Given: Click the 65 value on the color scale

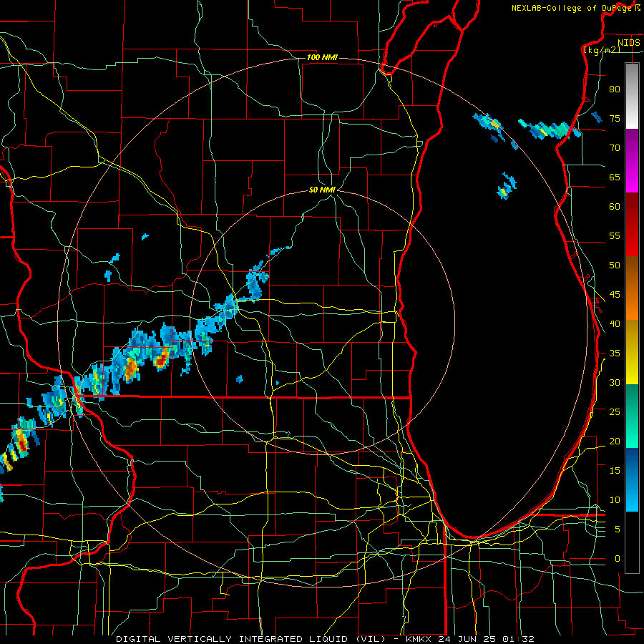Looking at the screenshot, I should point(615,177).
